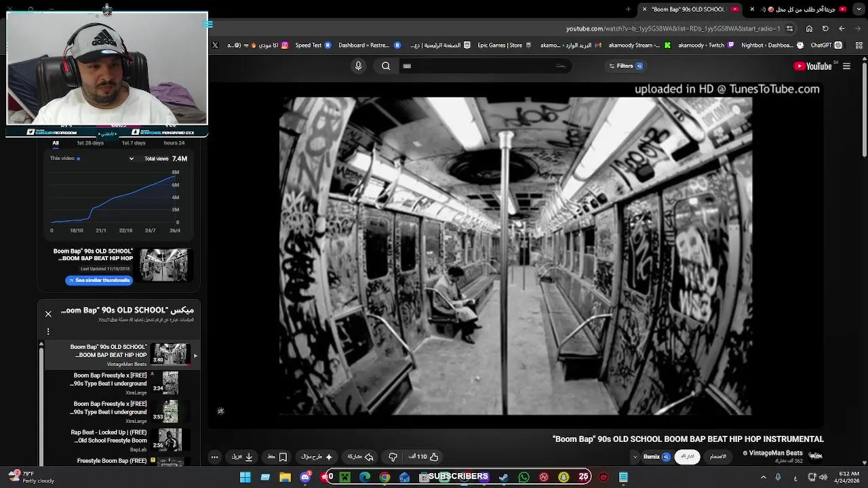Go to the YouTube home logo

(x=813, y=66)
